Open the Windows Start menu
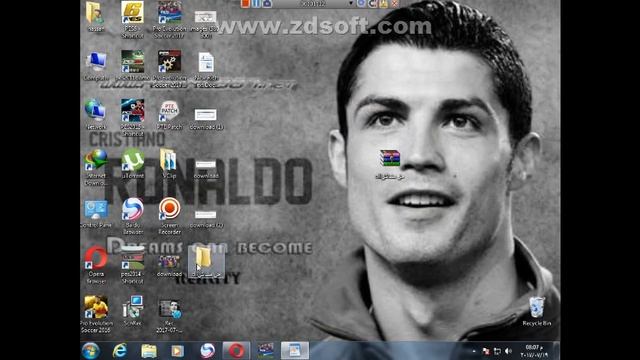Viewport: 640px width, 360px height. coord(91,351)
